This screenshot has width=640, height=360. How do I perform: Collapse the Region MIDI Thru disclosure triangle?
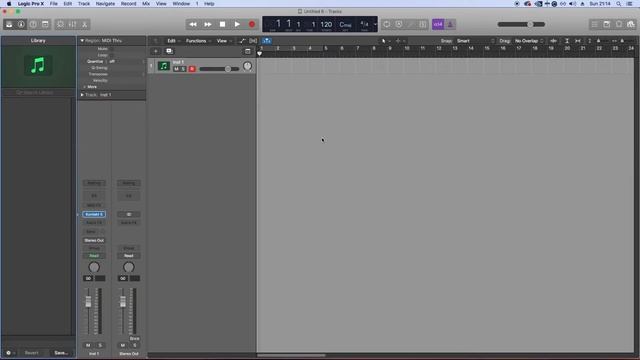pyautogui.click(x=82, y=41)
